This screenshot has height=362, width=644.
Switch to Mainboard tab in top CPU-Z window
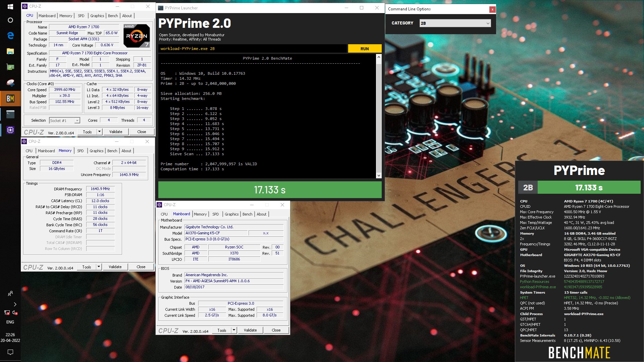coord(47,16)
